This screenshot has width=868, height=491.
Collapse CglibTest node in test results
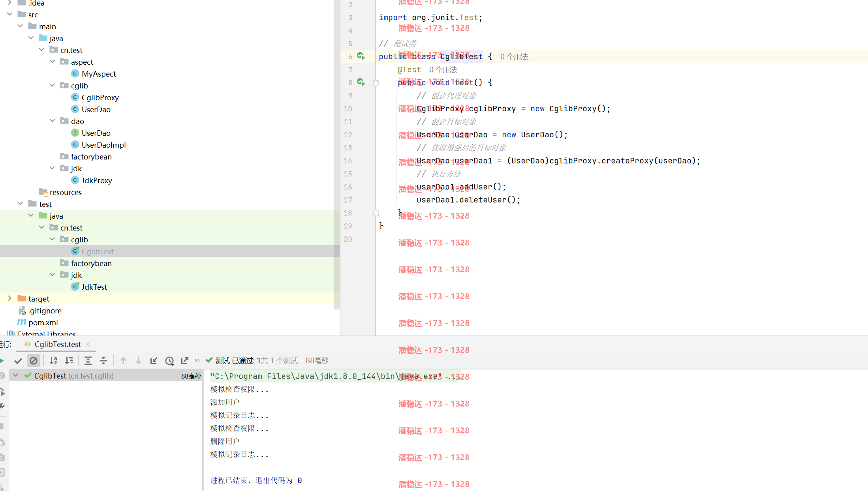(x=15, y=375)
